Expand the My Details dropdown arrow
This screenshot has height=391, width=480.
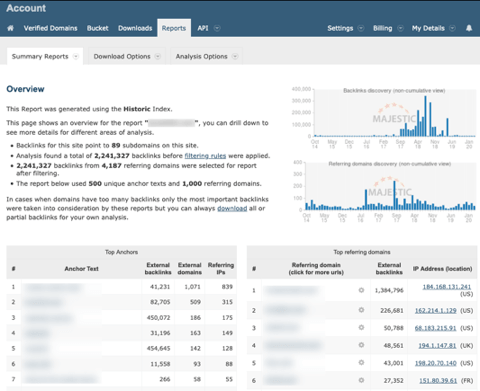coord(452,28)
